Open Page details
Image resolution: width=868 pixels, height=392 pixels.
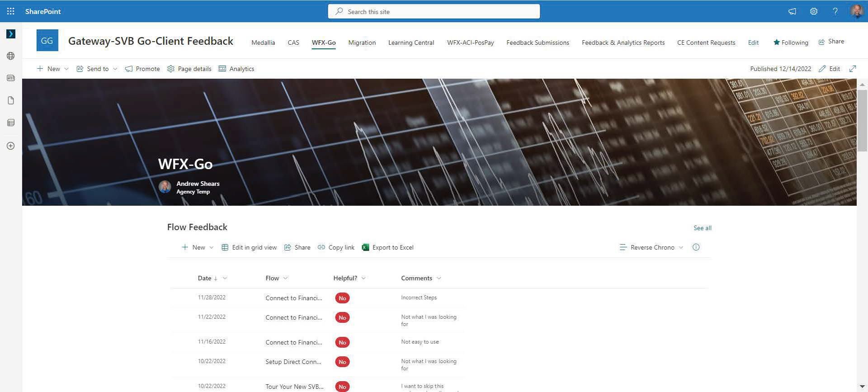click(189, 69)
